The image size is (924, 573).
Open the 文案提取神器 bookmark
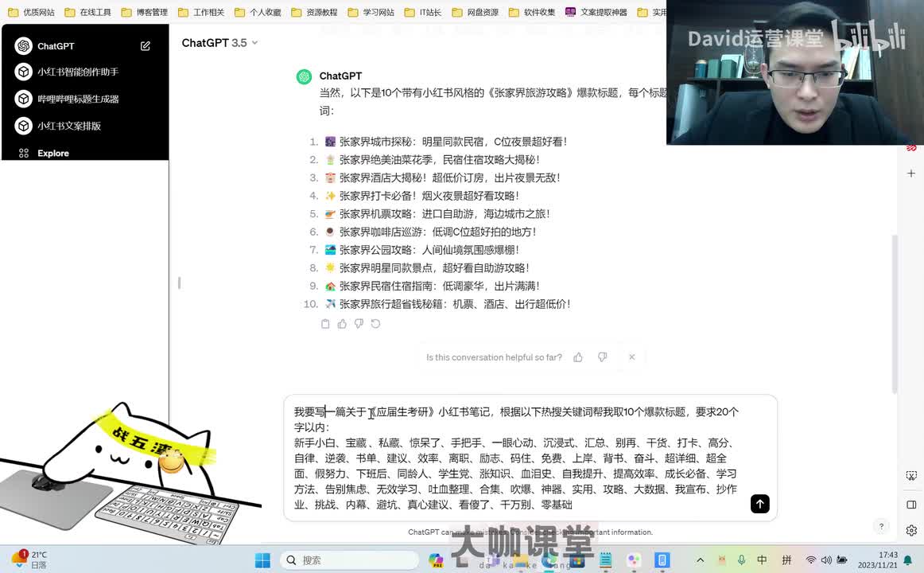point(596,12)
